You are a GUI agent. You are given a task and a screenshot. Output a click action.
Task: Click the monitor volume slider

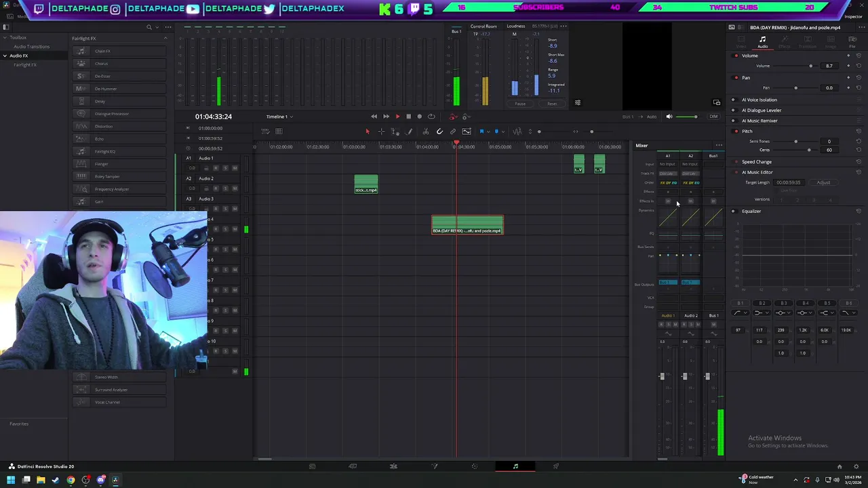click(687, 117)
